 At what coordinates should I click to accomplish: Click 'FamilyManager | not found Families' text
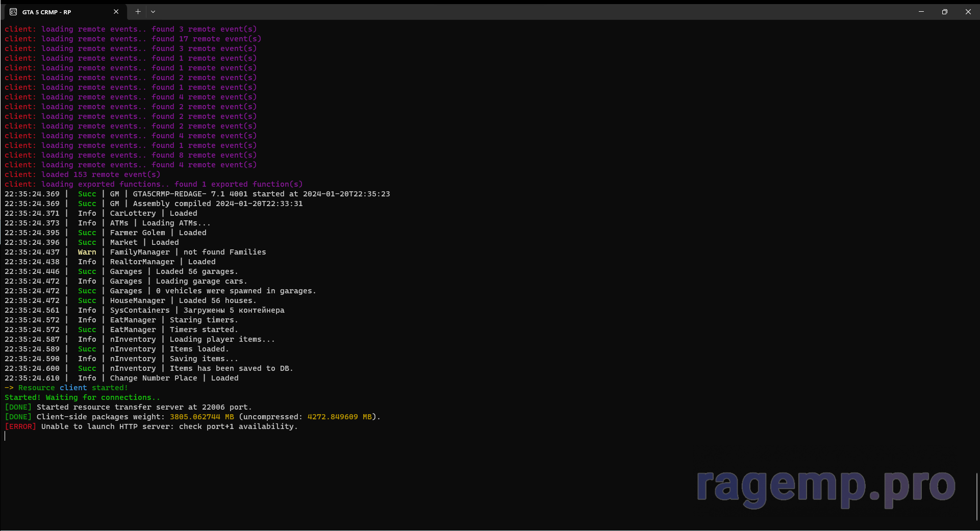click(188, 252)
